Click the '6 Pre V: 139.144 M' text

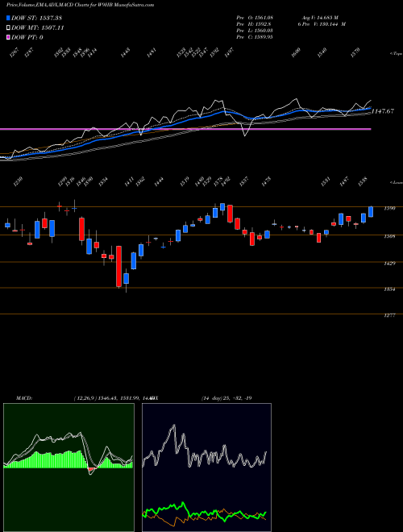(322, 24)
